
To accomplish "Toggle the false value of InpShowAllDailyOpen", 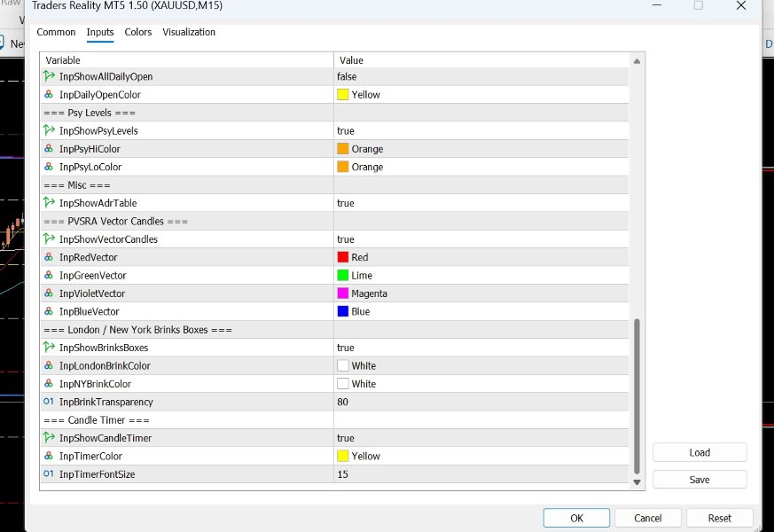I will click(x=347, y=76).
